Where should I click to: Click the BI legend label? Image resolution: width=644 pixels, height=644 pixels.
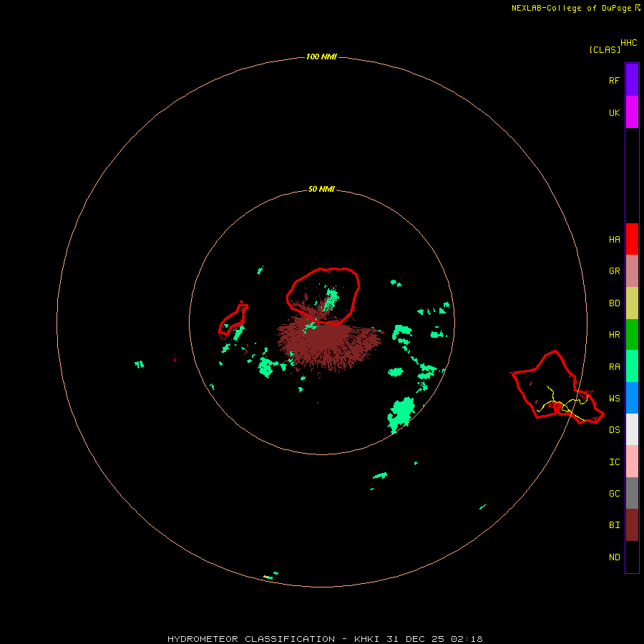pos(615,525)
